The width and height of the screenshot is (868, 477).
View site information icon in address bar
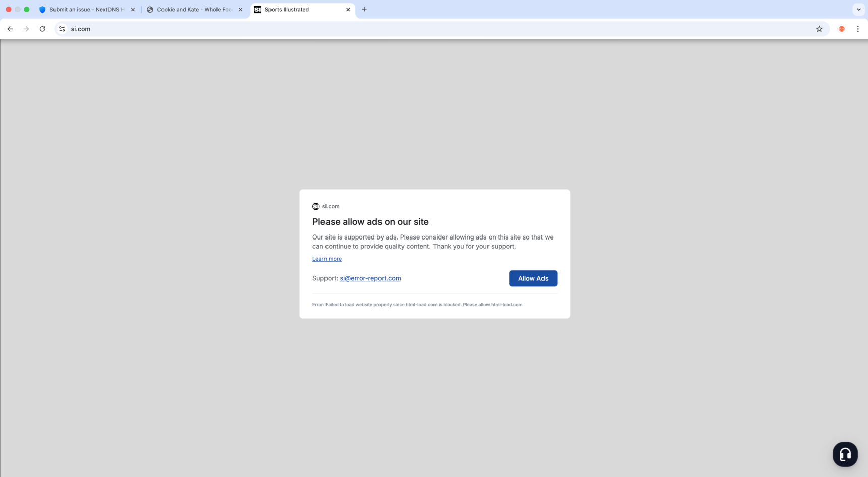pyautogui.click(x=62, y=29)
